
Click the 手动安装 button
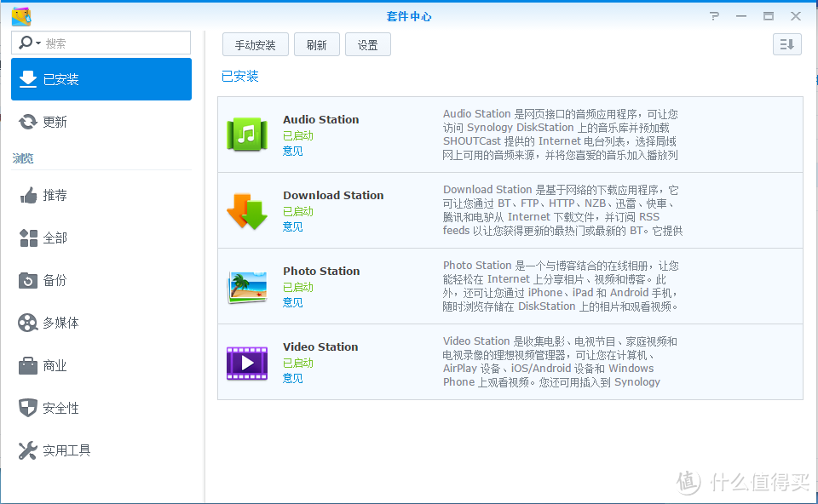(255, 45)
